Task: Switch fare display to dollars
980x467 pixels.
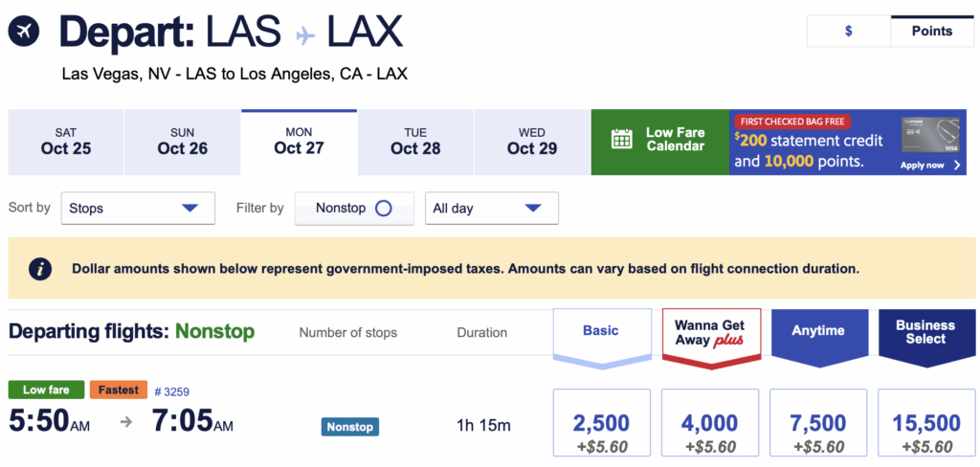Action: [848, 31]
